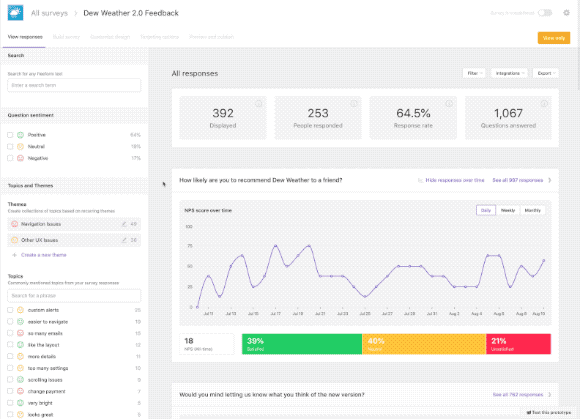This screenshot has height=419, width=580.
Task: Click the Negative sentiment face icon
Action: 21,158
